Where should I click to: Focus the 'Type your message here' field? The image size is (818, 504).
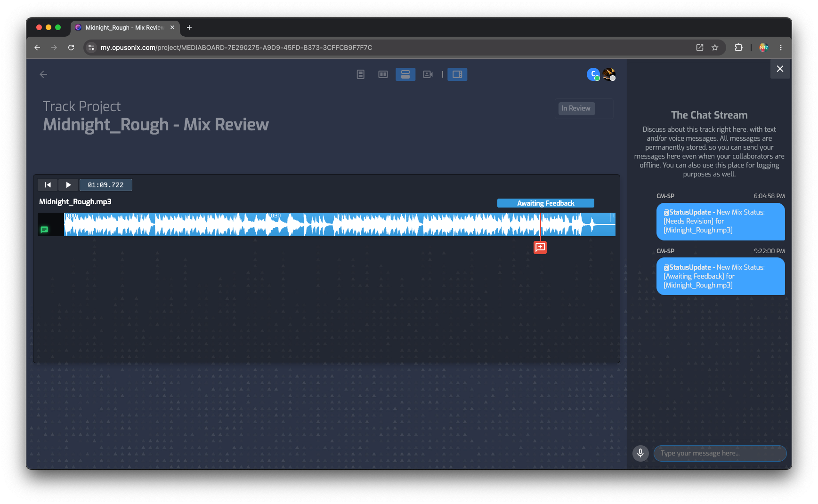point(720,453)
